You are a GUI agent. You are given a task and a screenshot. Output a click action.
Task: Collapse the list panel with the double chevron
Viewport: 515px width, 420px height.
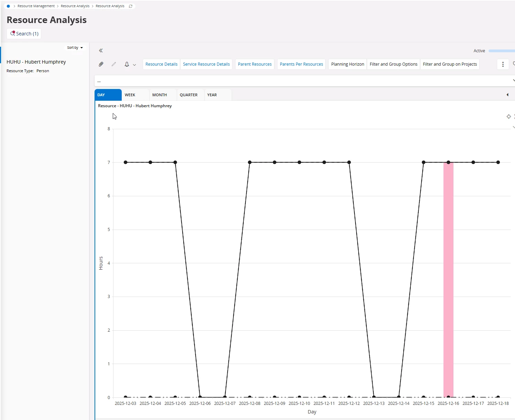(x=101, y=51)
